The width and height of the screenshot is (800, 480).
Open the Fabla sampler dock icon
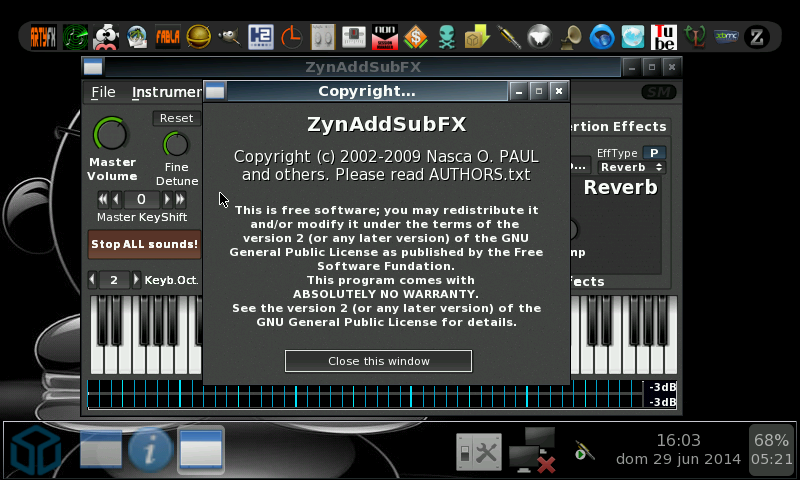click(167, 37)
